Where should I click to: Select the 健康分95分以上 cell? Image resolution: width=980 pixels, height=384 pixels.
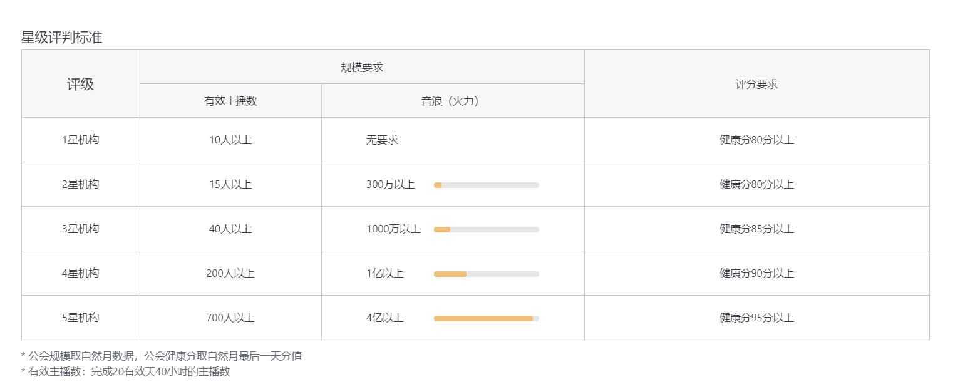(x=756, y=318)
